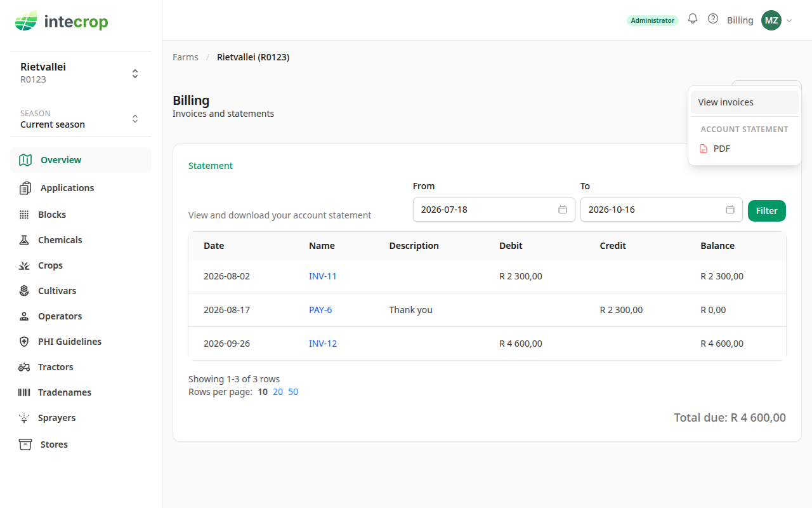812x508 pixels.
Task: Open the notifications bell
Action: [x=693, y=19]
